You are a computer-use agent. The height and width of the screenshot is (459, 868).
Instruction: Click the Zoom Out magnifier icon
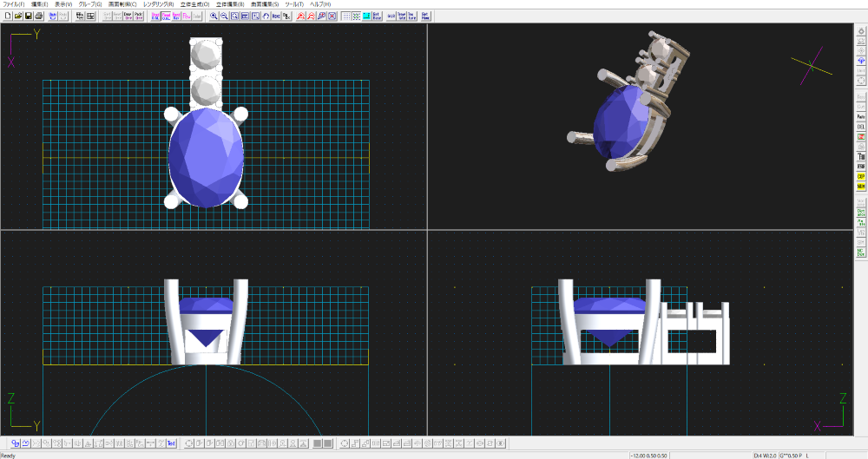224,16
